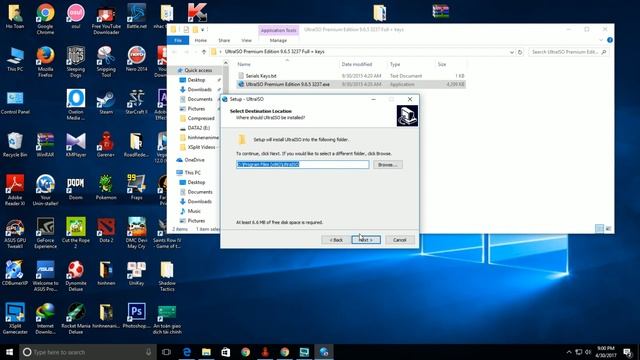The height and width of the screenshot is (360, 640).
Task: Switch Explorer to details view icon
Action: (x=599, y=229)
